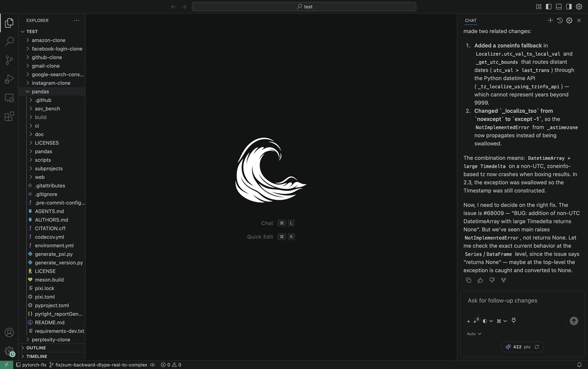
Task: Click the Explorer more actions ellipsis
Action: tap(76, 21)
